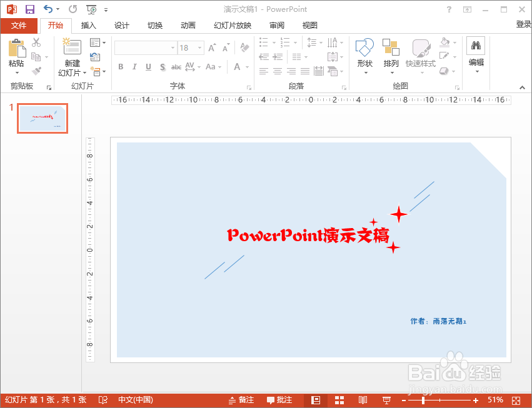Screen dimensions: 532x408
Task: Fit slide to current window
Action: coord(516,401)
